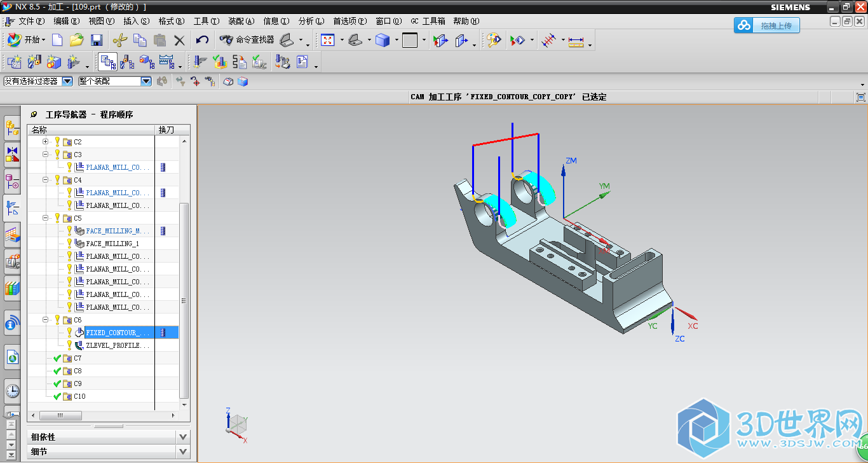Click the Generate Tool Path icon
The image size is (868, 463).
[x=201, y=62]
